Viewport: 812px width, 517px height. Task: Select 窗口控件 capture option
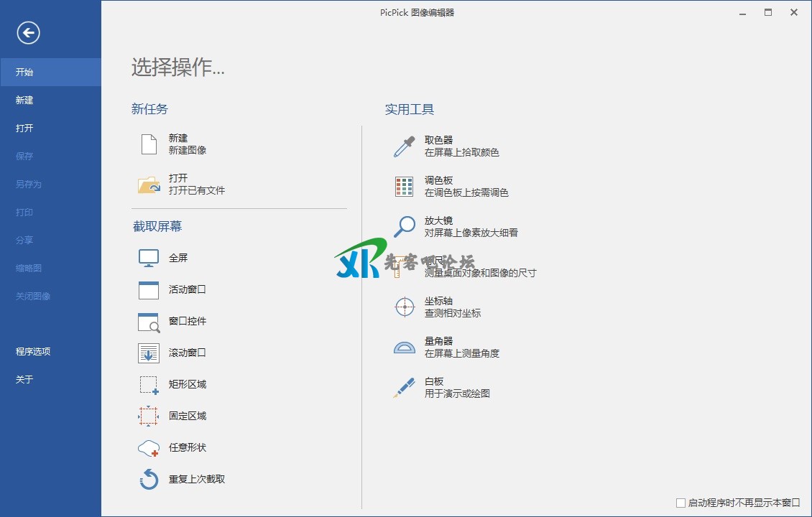pos(188,321)
